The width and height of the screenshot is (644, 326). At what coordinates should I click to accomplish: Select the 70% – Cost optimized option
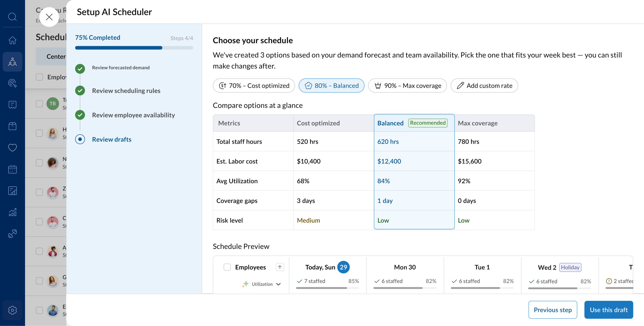point(254,86)
